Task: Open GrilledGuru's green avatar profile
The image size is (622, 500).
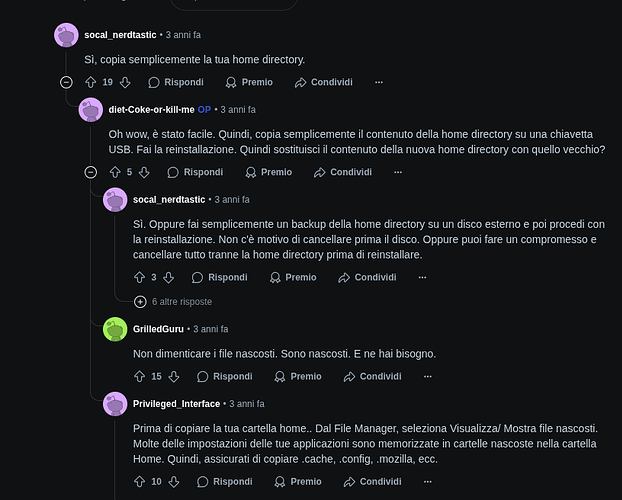Action: pyautogui.click(x=115, y=329)
